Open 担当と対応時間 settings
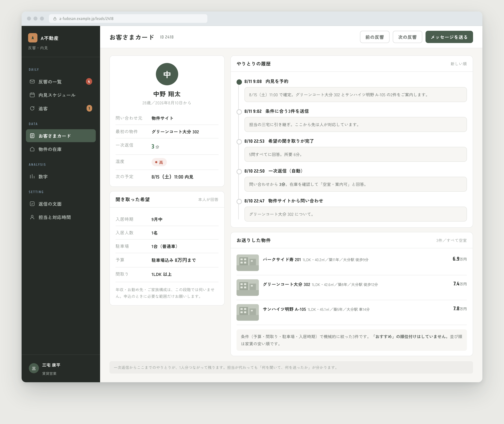 click(x=61, y=217)
